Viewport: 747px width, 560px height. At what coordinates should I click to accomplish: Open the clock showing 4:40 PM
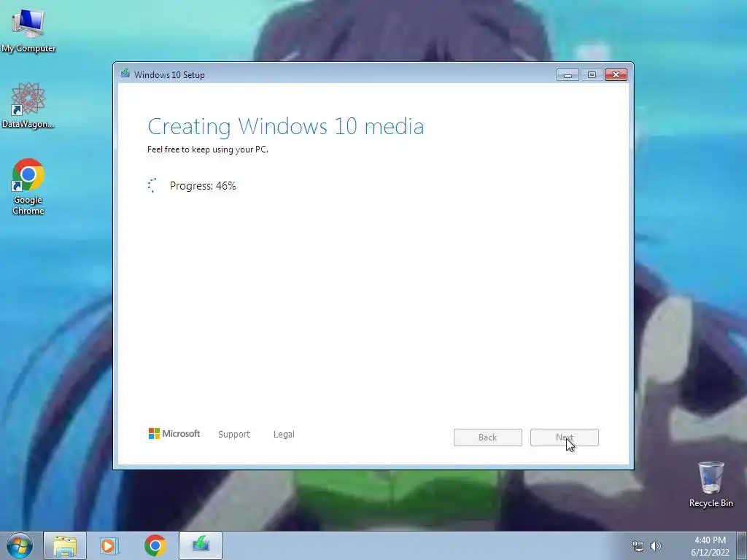pos(710,546)
